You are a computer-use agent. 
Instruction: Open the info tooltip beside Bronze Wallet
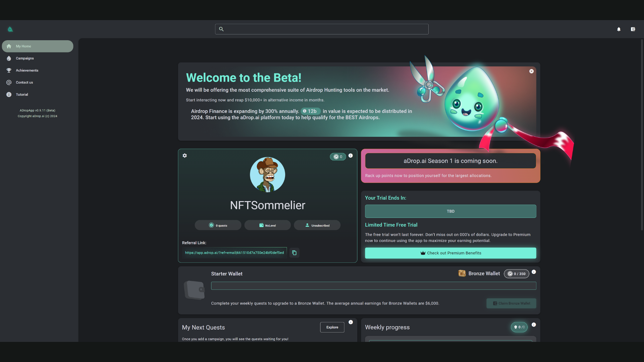[534, 272]
